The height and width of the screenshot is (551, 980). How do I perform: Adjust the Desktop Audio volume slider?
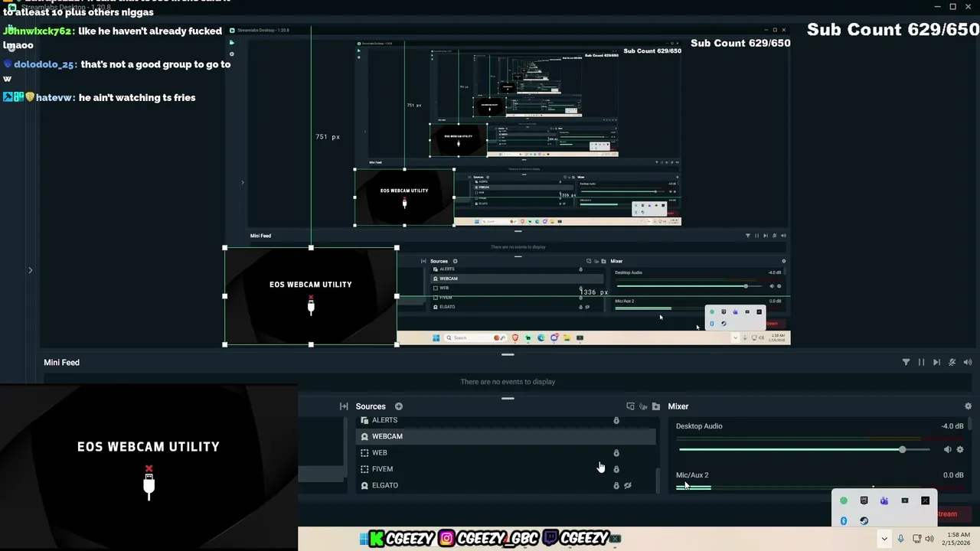(x=804, y=450)
